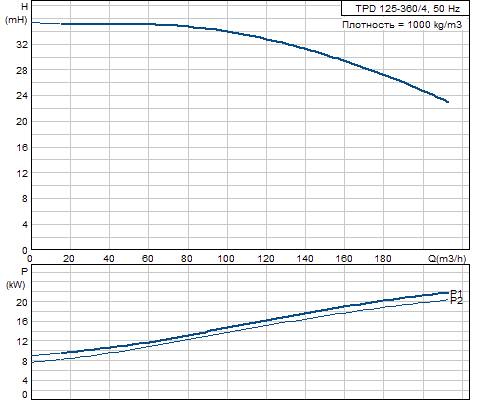Click the 16 tick on the power axis
Image resolution: width=500 pixels, height=400 pixels.
click(x=22, y=322)
